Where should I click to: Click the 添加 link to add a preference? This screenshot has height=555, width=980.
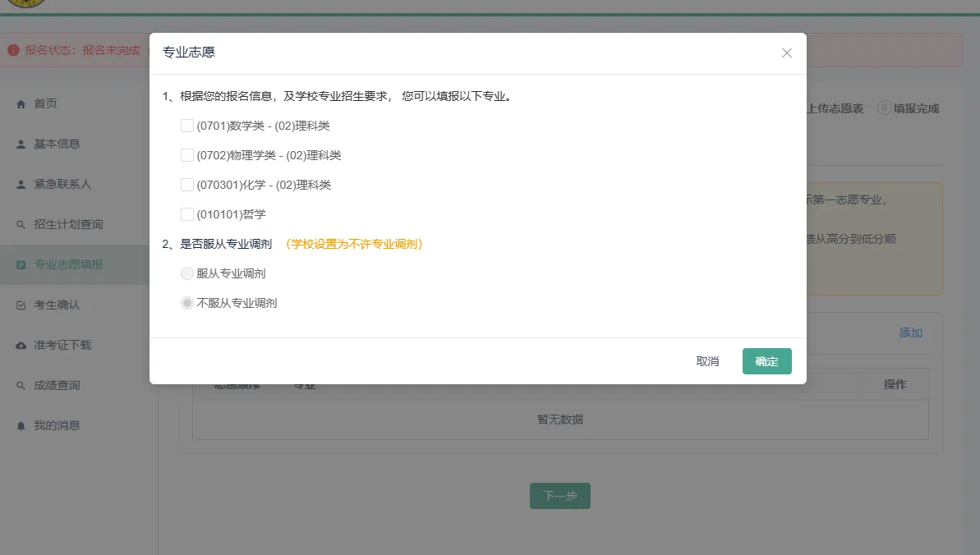tap(911, 333)
